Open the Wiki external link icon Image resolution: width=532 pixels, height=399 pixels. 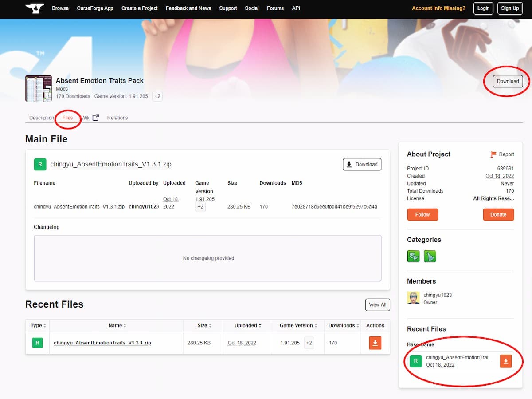point(96,117)
